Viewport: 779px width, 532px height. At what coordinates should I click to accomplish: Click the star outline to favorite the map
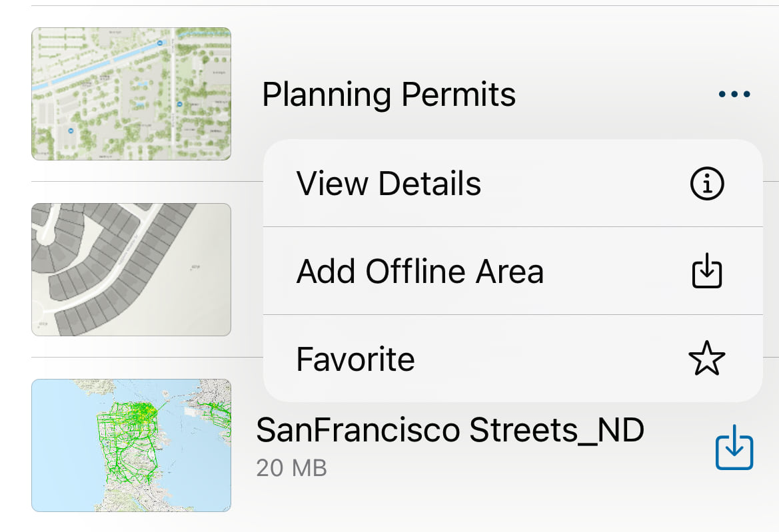coord(706,359)
